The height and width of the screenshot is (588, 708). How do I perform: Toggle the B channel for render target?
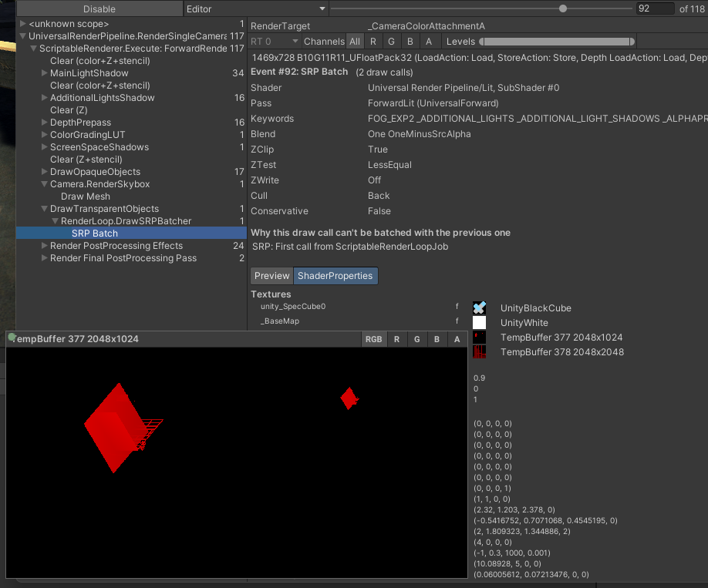tap(410, 42)
